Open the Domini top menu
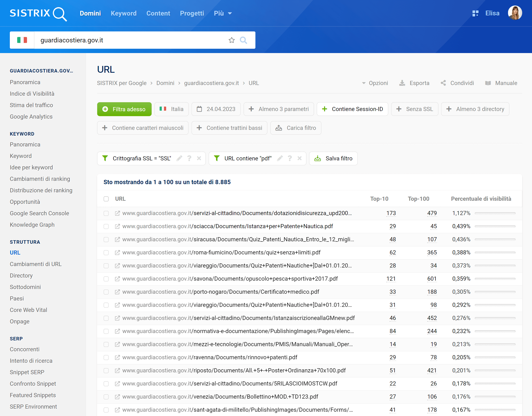Image resolution: width=532 pixels, height=416 pixels. (x=90, y=13)
